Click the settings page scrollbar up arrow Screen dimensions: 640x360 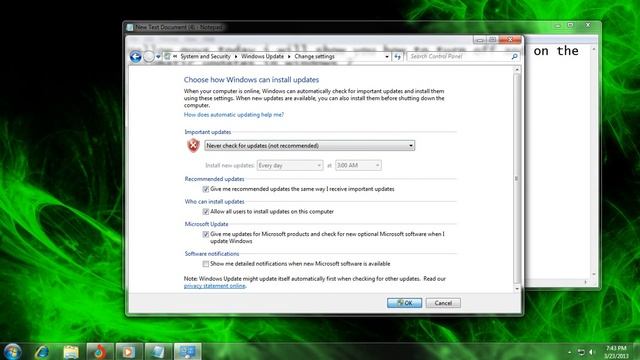point(517,70)
